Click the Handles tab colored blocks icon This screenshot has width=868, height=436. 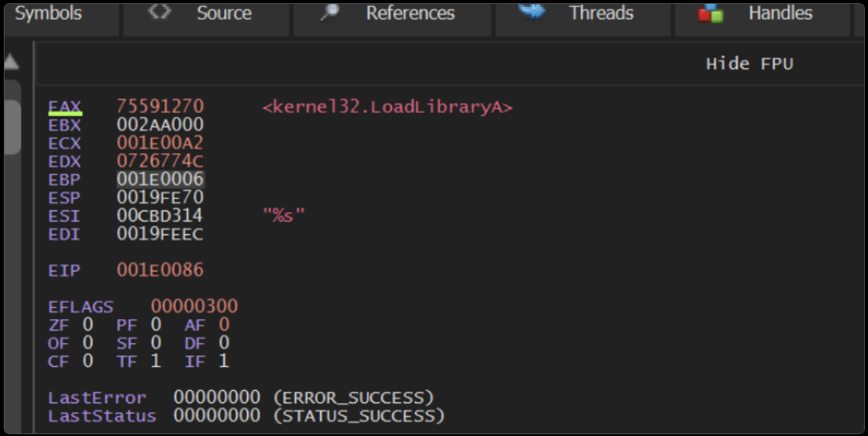710,14
